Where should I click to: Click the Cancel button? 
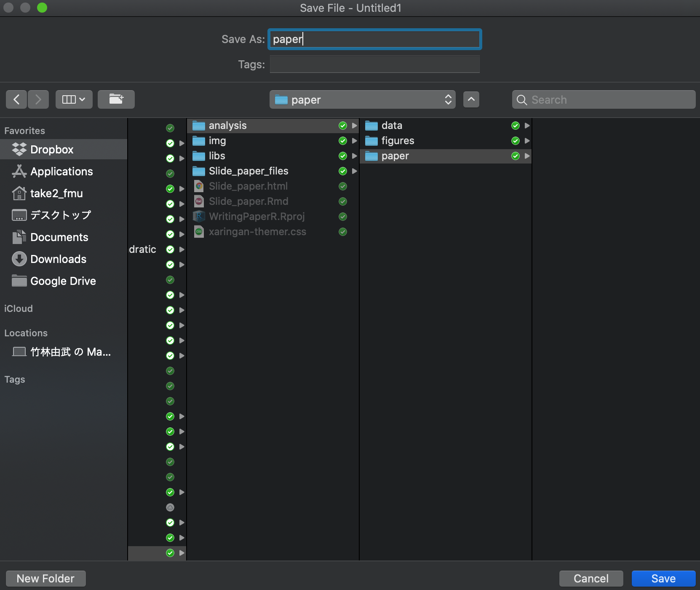click(591, 579)
